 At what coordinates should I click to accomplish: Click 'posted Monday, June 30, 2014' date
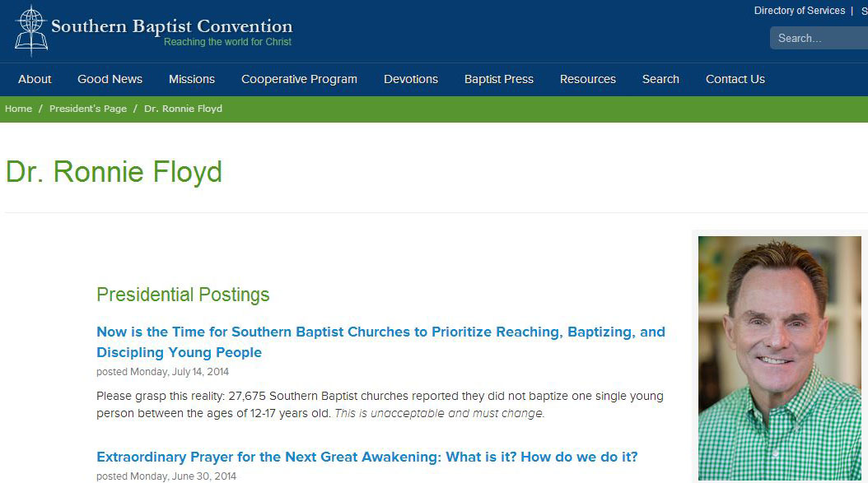[x=166, y=476]
